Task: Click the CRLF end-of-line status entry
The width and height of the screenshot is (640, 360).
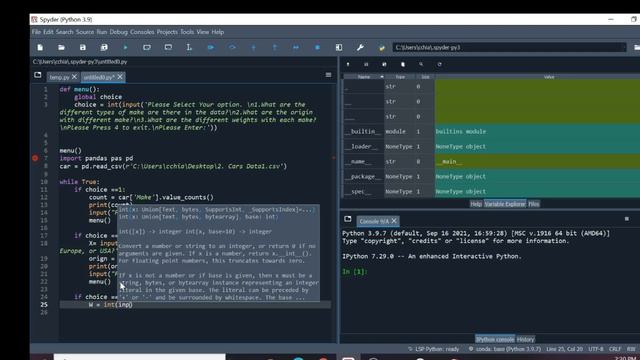Action: 615,349
